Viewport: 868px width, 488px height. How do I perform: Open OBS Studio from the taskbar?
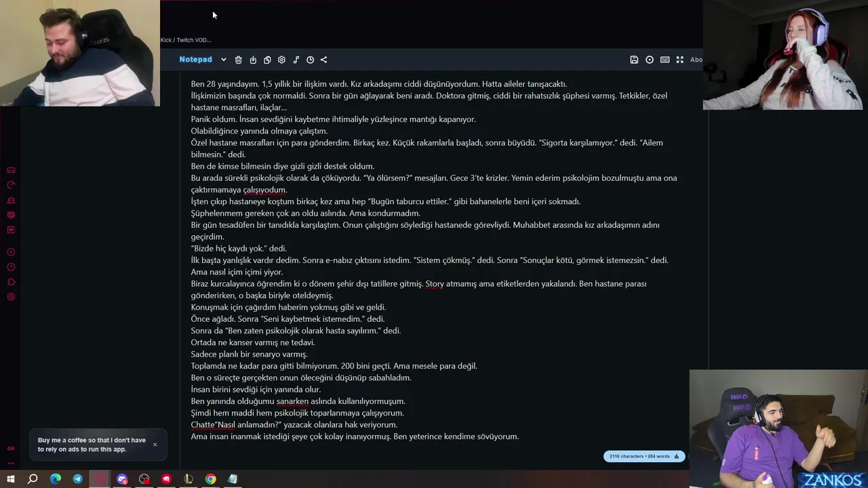[x=144, y=479]
